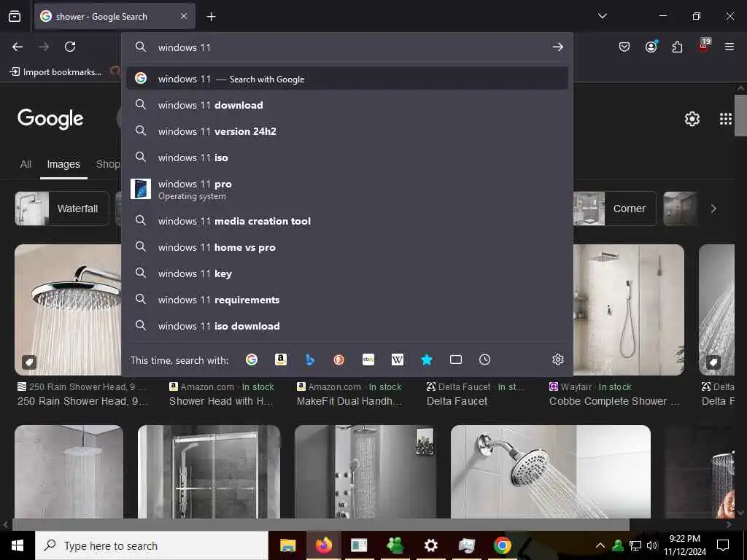This screenshot has height=560, width=747.
Task: Open Google quick settings gear
Action: (692, 119)
